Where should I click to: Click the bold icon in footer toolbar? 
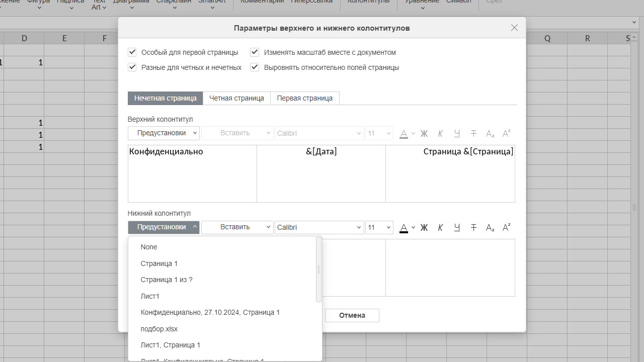pos(424,228)
